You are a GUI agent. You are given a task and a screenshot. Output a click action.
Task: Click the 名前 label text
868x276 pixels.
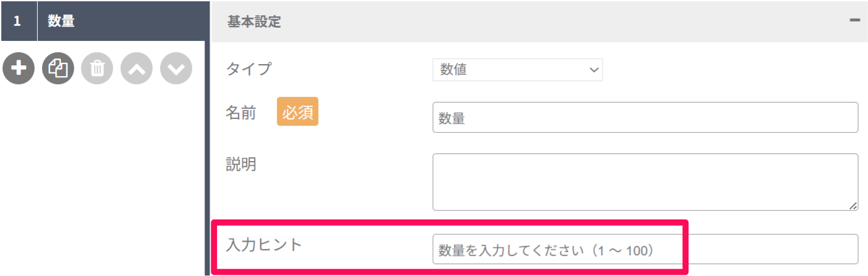click(241, 113)
